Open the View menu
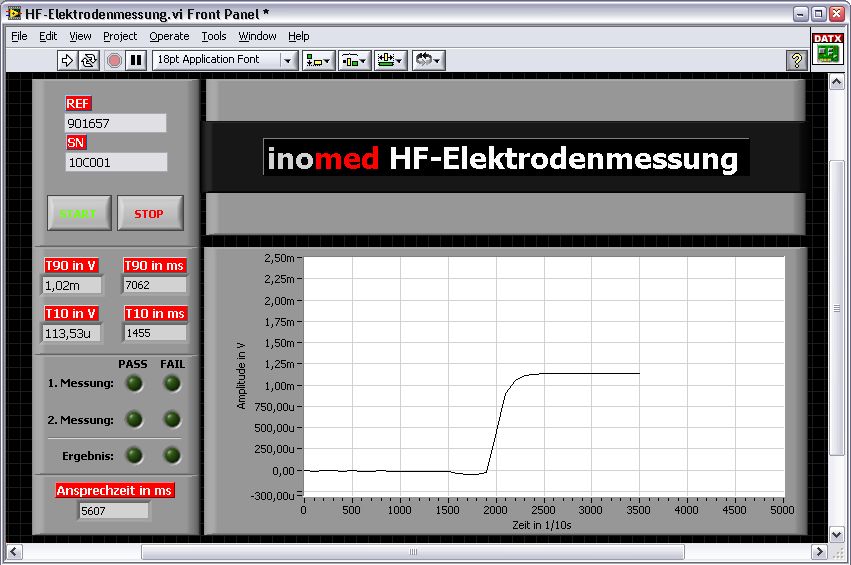851x565 pixels. point(80,36)
